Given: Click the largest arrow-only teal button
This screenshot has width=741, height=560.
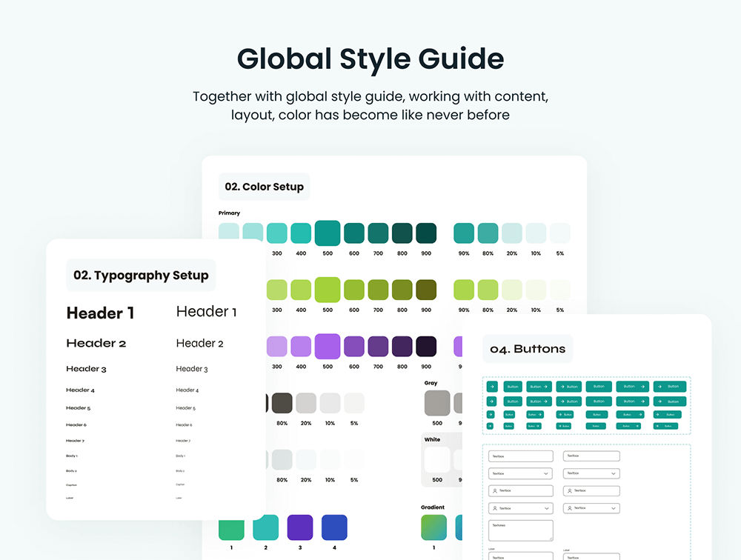Looking at the screenshot, I should [491, 386].
